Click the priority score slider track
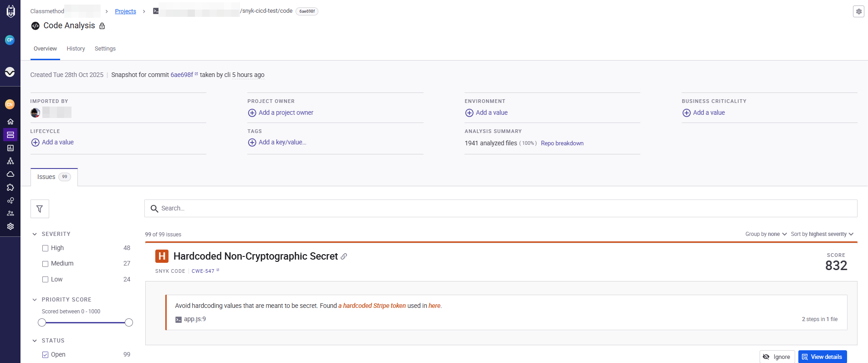868x363 pixels. (85, 323)
